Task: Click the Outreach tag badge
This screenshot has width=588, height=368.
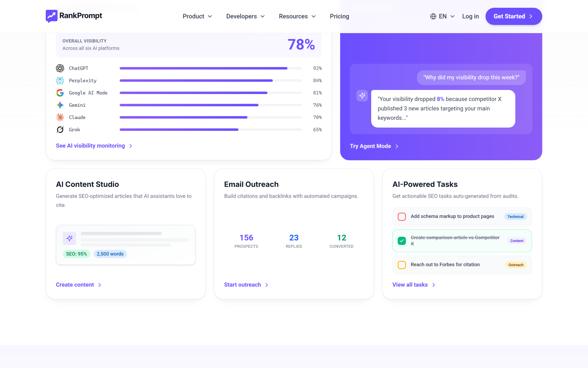Action: [516, 265]
